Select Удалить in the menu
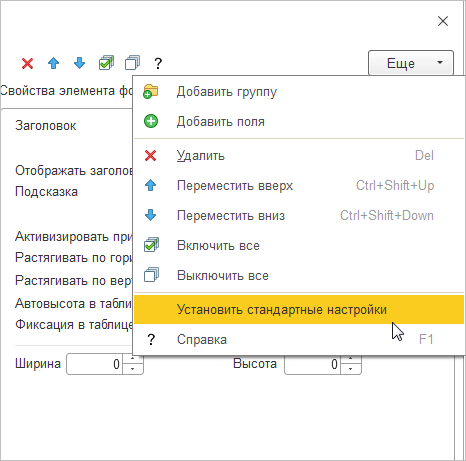 click(x=299, y=155)
